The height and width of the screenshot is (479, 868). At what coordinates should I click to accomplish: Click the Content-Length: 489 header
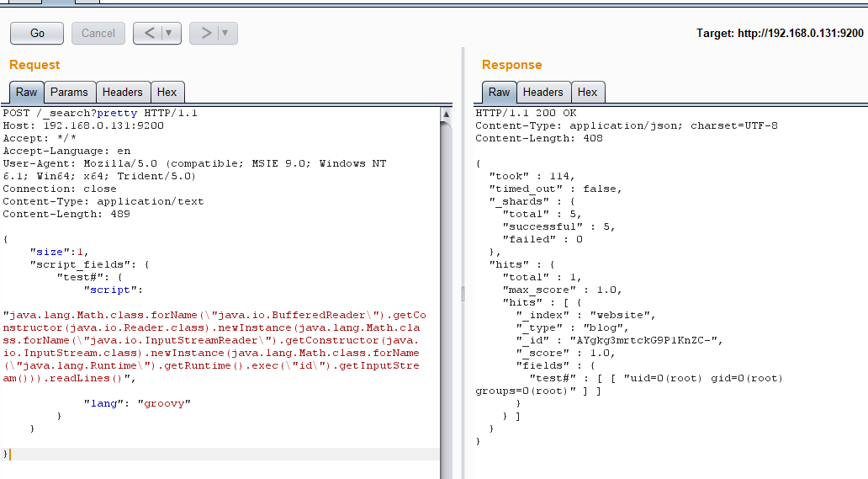(x=66, y=215)
